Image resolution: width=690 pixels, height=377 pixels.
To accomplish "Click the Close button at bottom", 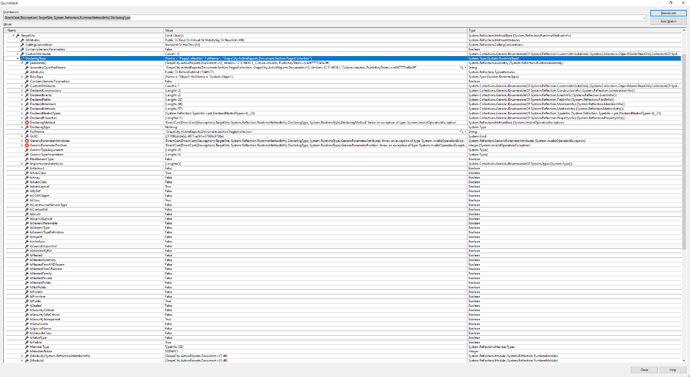I will point(644,370).
